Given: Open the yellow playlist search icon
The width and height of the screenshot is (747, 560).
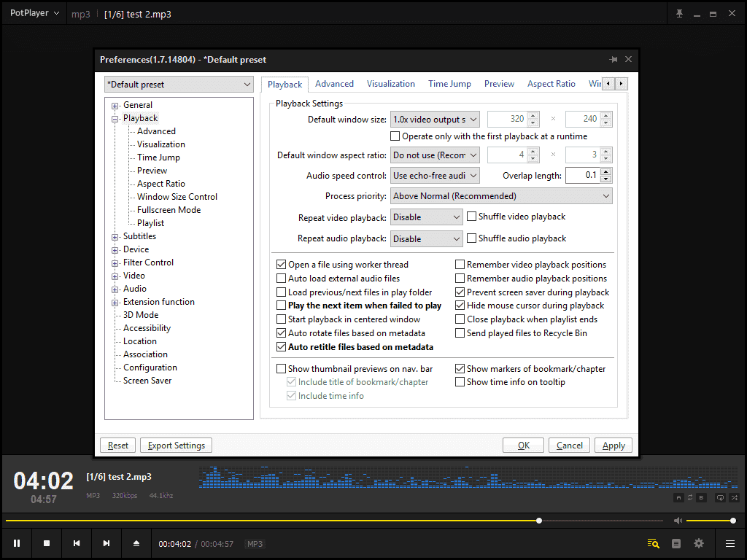Looking at the screenshot, I should pos(653,543).
